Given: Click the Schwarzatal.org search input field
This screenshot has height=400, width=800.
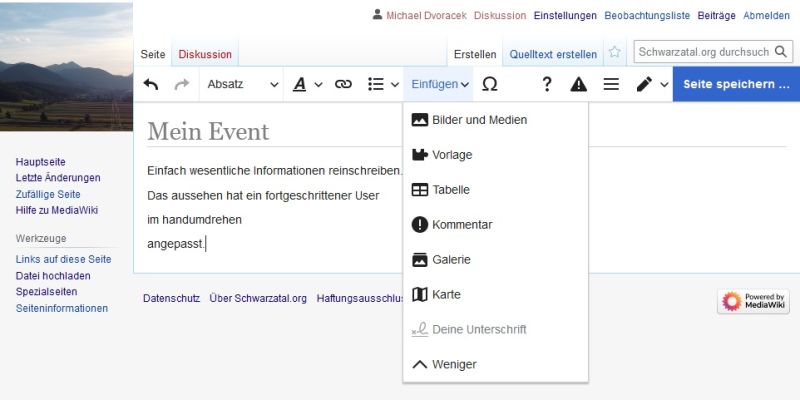Looking at the screenshot, I should pos(703,52).
